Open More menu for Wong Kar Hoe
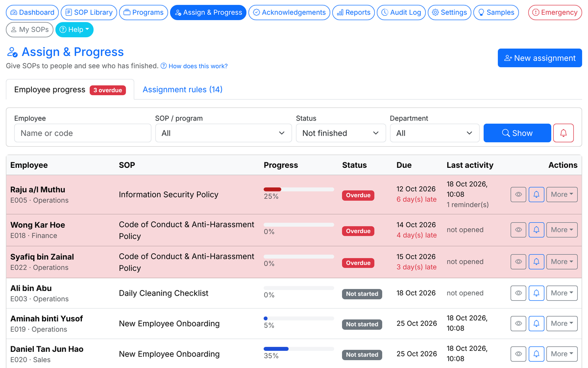Viewport: 588px width, 368px height. coord(562,230)
